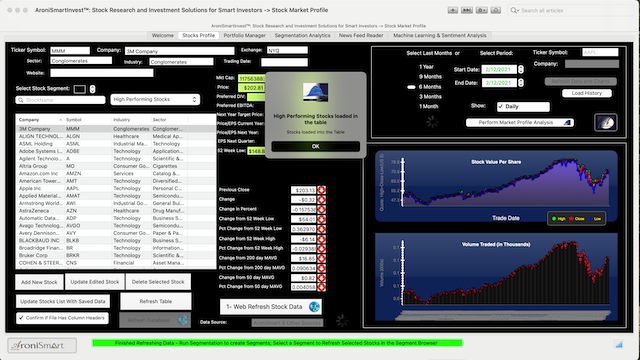Select the 1 Year period option

426,67
